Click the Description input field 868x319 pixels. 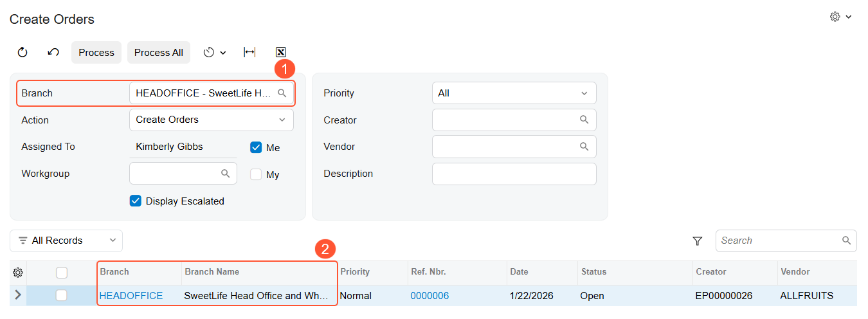514,174
